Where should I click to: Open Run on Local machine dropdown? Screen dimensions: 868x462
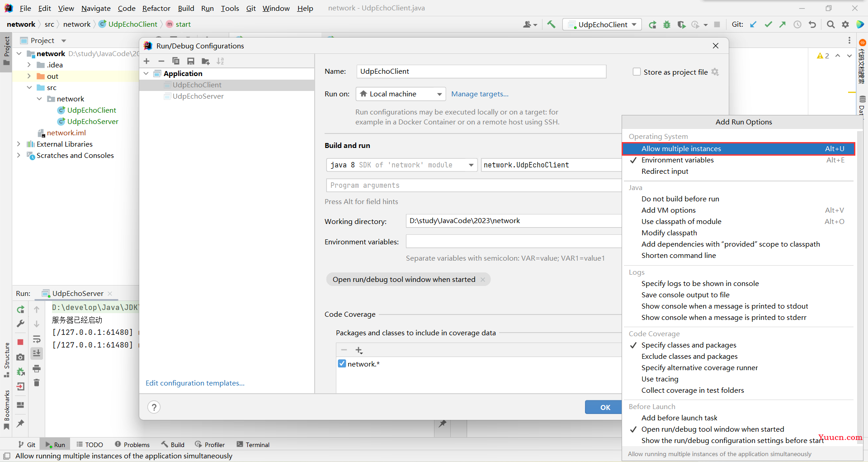click(401, 94)
